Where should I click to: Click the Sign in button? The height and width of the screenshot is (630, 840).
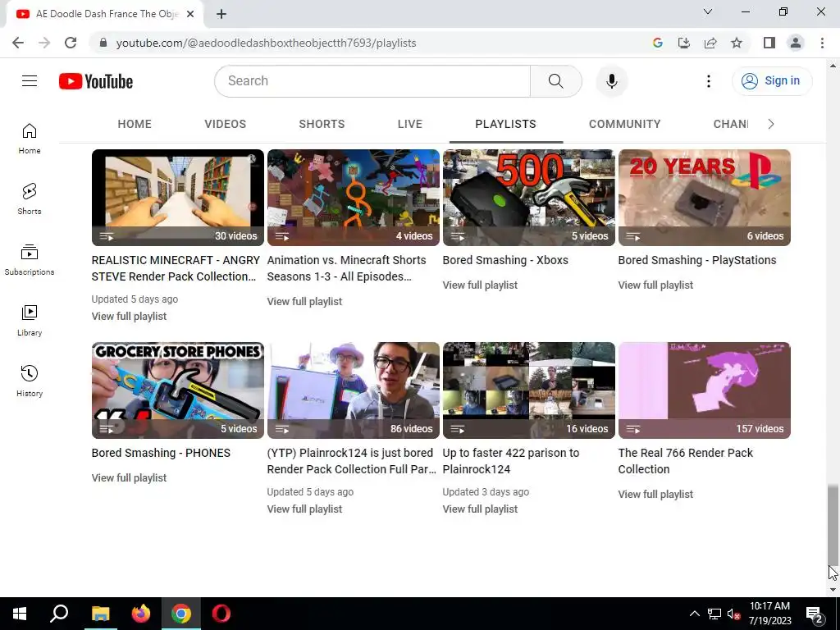(x=772, y=81)
